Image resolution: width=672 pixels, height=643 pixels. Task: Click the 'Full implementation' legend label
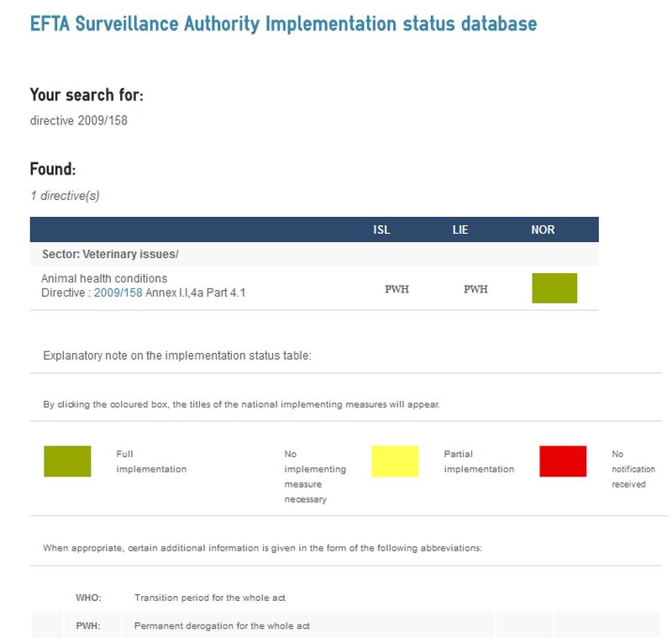(x=151, y=461)
